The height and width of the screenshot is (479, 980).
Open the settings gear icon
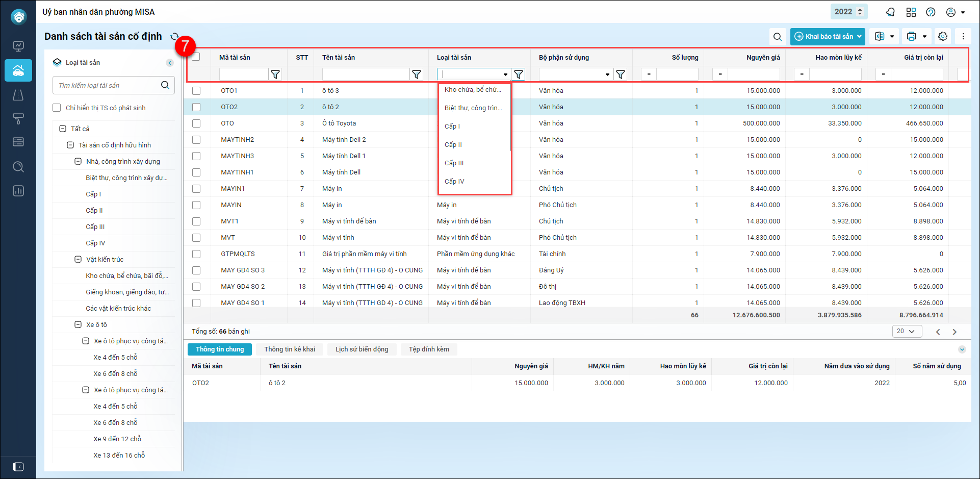(x=943, y=37)
